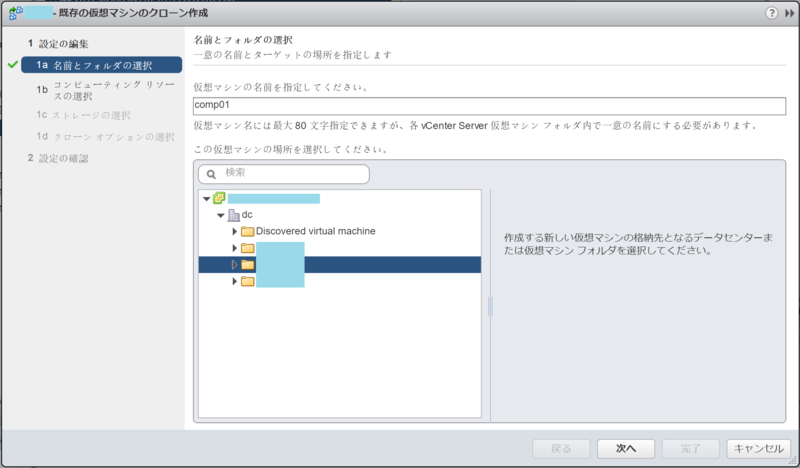Click the dc datacenter icon
Image resolution: width=800 pixels, height=468 pixels.
233,215
